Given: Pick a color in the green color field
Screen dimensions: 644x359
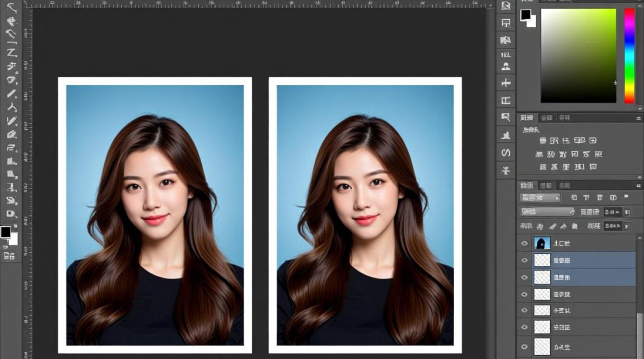Looking at the screenshot, I should (578, 56).
